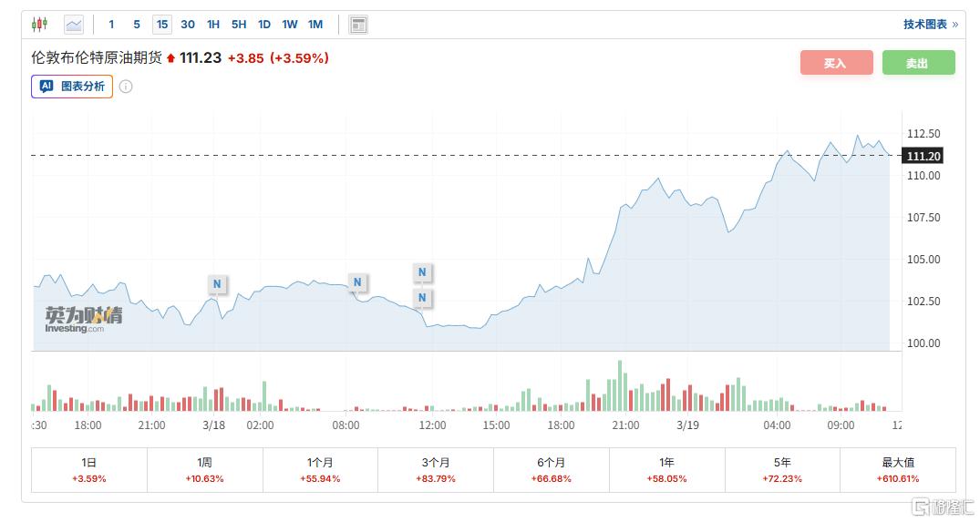Click the info icon beside 图表分析
Image resolution: width=980 pixels, height=522 pixels.
pyautogui.click(x=126, y=87)
